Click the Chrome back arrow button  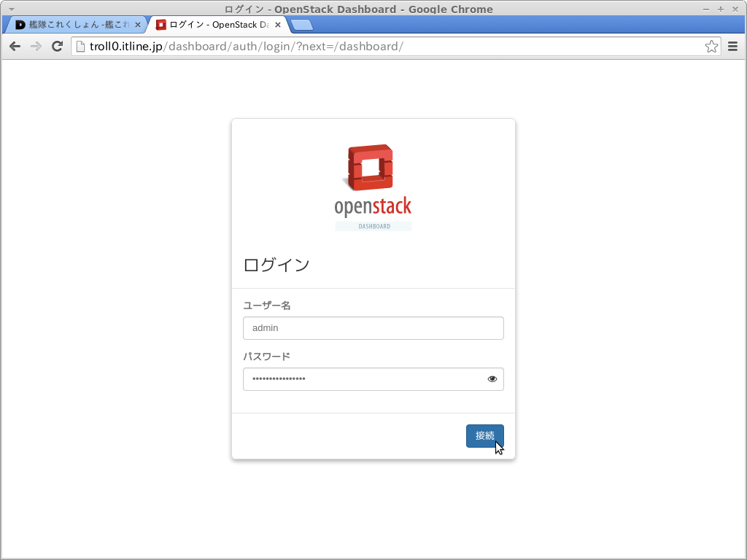[x=15, y=47]
